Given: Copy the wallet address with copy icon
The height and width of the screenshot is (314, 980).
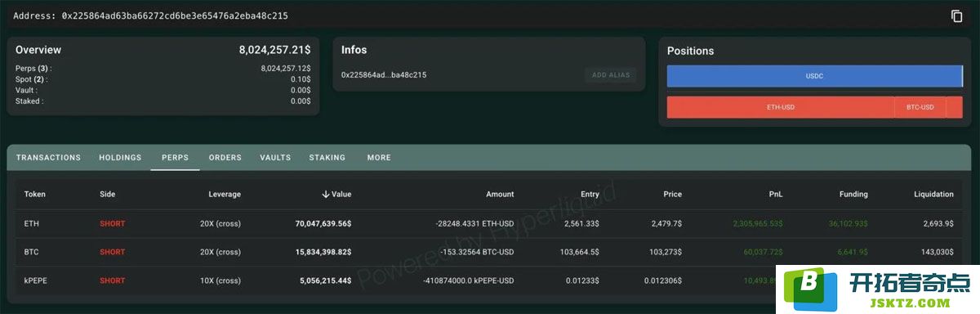Looking at the screenshot, I should point(957,16).
